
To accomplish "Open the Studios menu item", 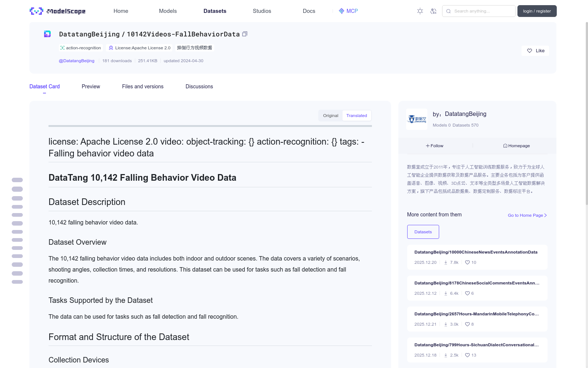I will tap(262, 11).
